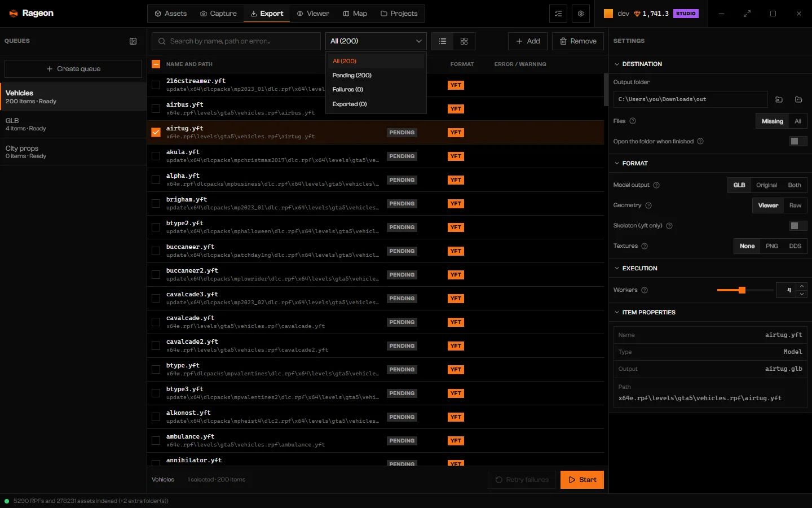Select Pending (200) filter option
The image size is (812, 508).
[x=376, y=76]
